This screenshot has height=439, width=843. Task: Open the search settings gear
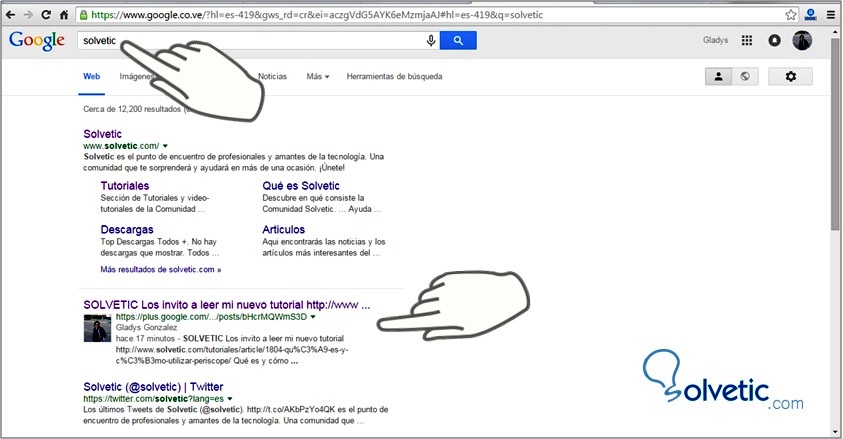pyautogui.click(x=790, y=76)
